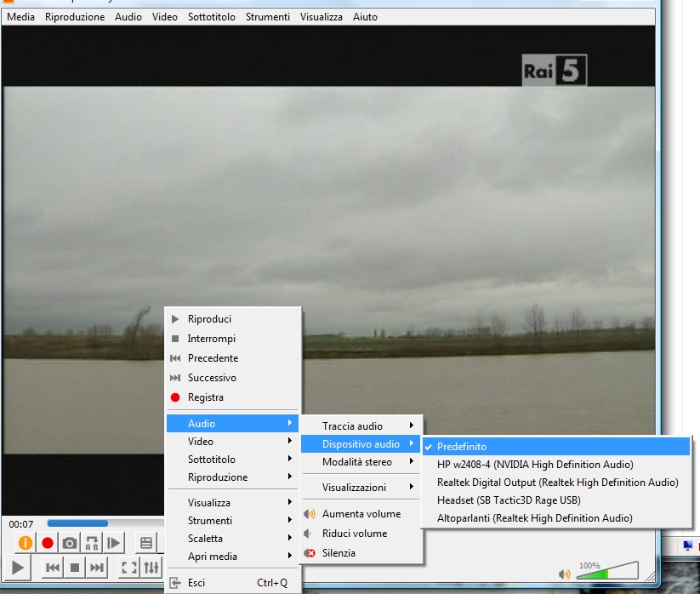Expand the Sottotitolo context submenu
Screen dimensions: 700x594
coord(232,460)
